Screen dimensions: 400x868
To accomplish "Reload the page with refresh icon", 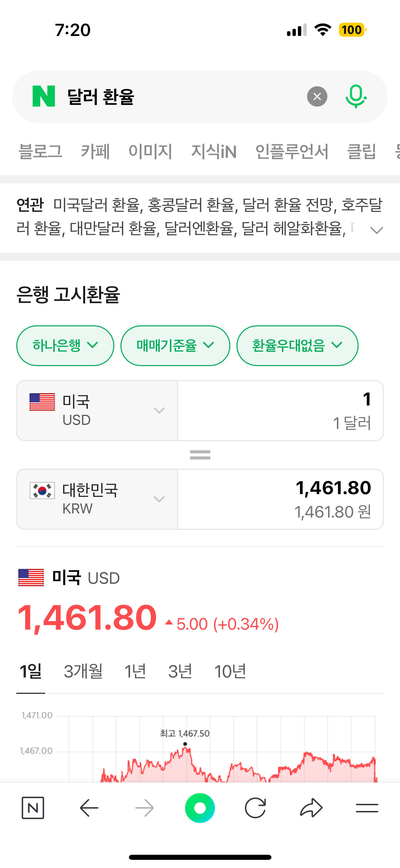I will (x=255, y=808).
